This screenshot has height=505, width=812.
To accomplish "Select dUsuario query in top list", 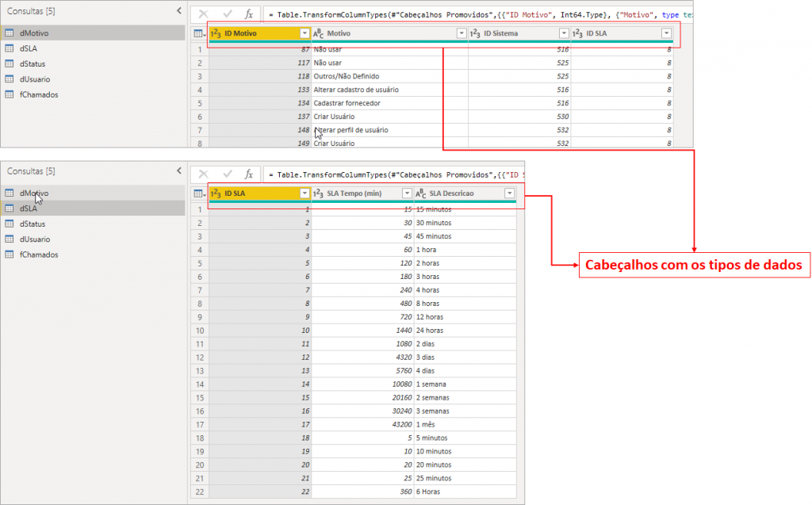I will point(93,79).
